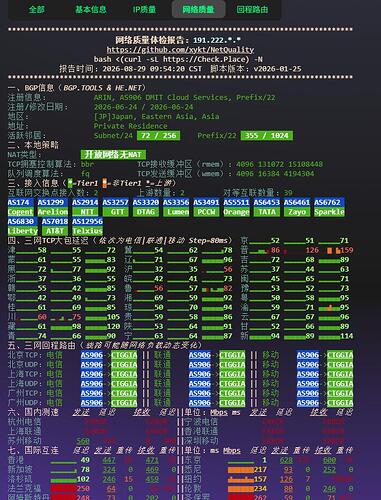This screenshot has height=500, width=381.
Task: Select the AS3257 badge
Action: (115, 202)
